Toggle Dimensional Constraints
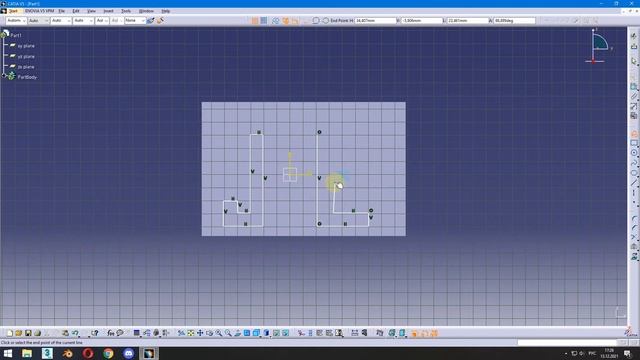640x360 pixels. [295, 20]
